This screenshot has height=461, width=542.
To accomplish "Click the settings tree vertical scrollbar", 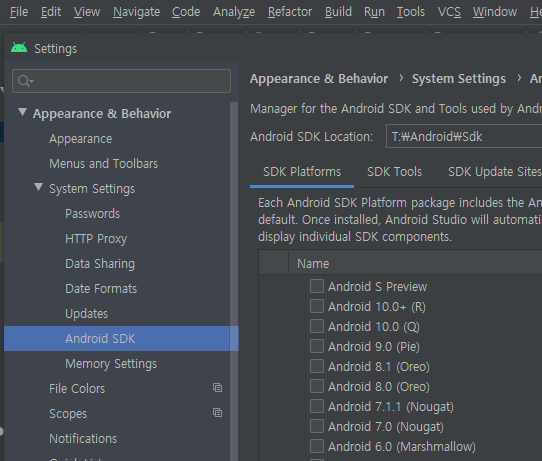I will pyautogui.click(x=234, y=281).
